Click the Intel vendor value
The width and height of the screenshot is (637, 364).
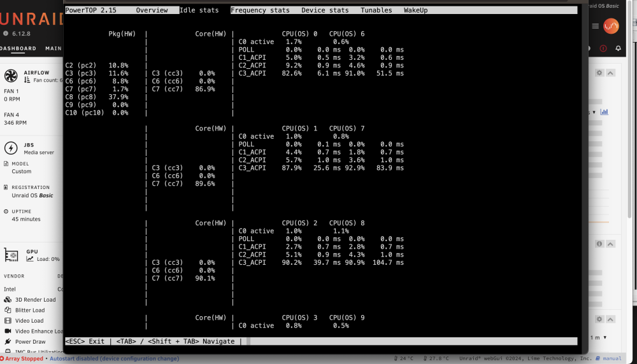coord(10,290)
